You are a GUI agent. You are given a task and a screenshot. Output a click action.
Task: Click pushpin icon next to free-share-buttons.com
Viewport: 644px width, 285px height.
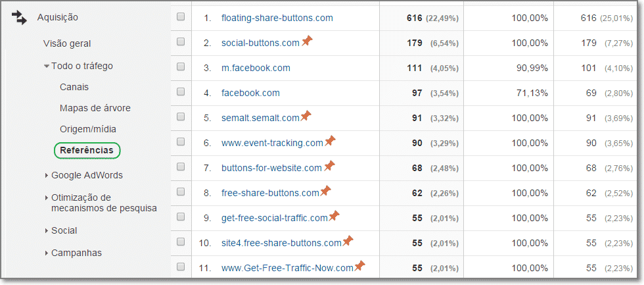325,191
